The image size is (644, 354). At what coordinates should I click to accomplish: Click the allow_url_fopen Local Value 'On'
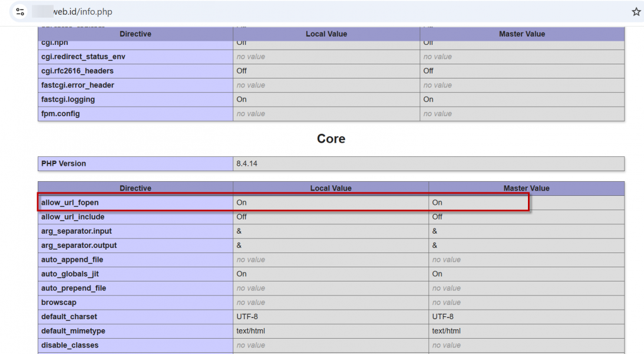coord(242,202)
